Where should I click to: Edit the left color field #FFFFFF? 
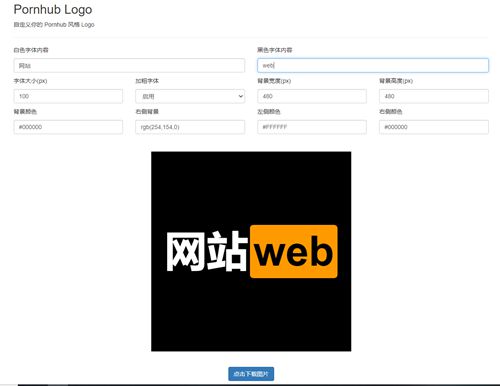312,127
